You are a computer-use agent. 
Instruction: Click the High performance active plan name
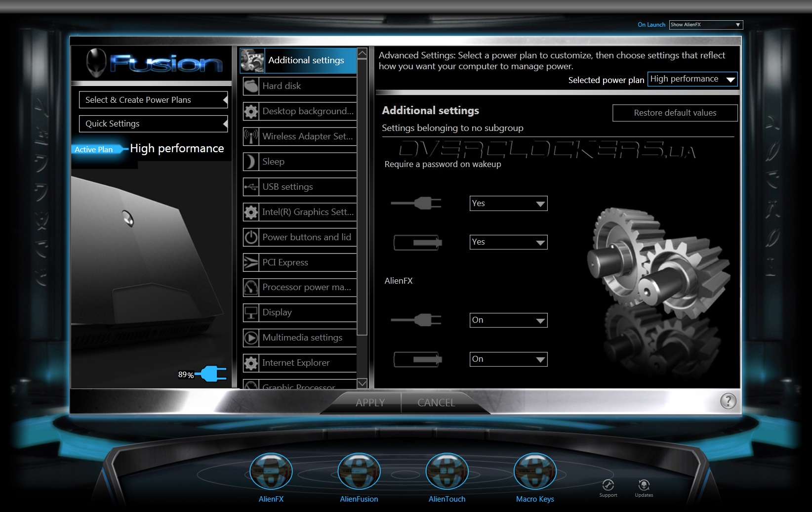(x=177, y=148)
